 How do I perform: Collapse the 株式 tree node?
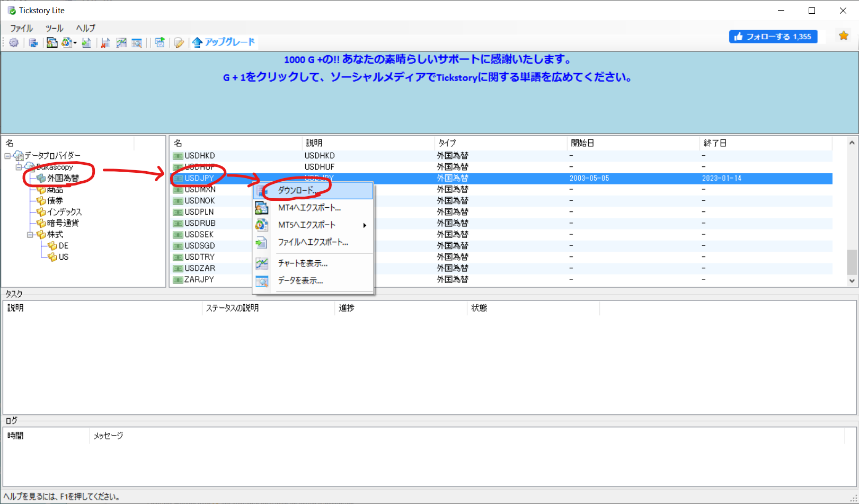coord(30,234)
